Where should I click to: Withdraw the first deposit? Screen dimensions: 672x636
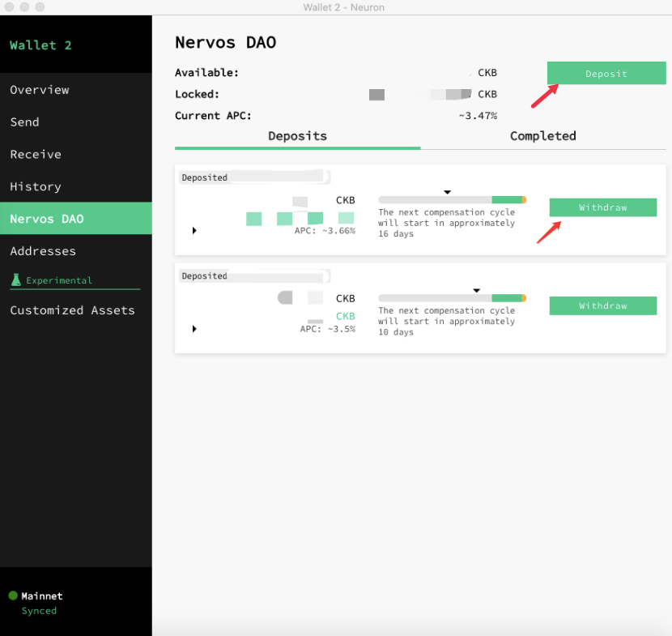click(x=602, y=207)
